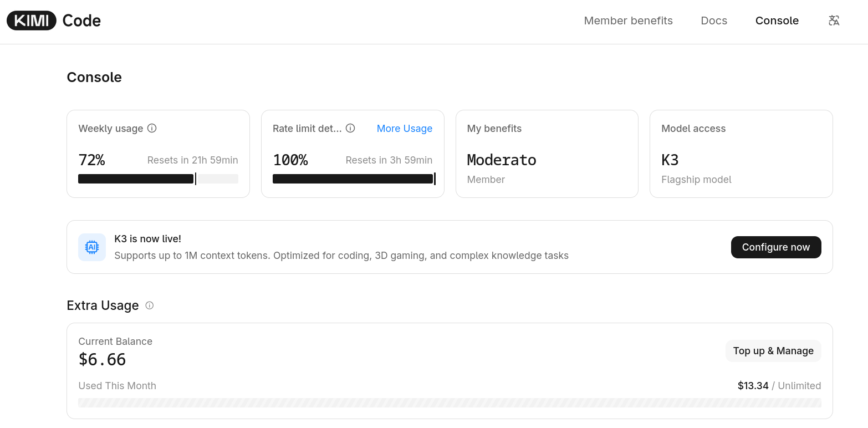The image size is (868, 428).
Task: Click the Moderato membership card
Action: (x=547, y=154)
